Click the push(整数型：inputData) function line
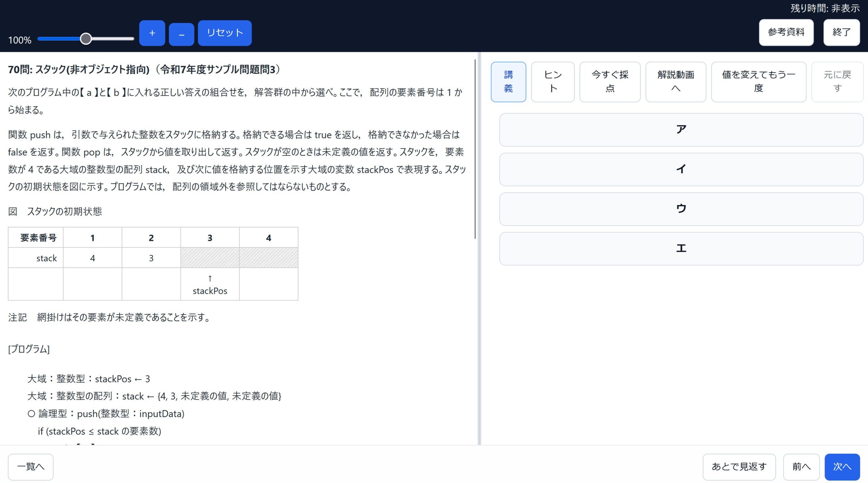 (106, 414)
